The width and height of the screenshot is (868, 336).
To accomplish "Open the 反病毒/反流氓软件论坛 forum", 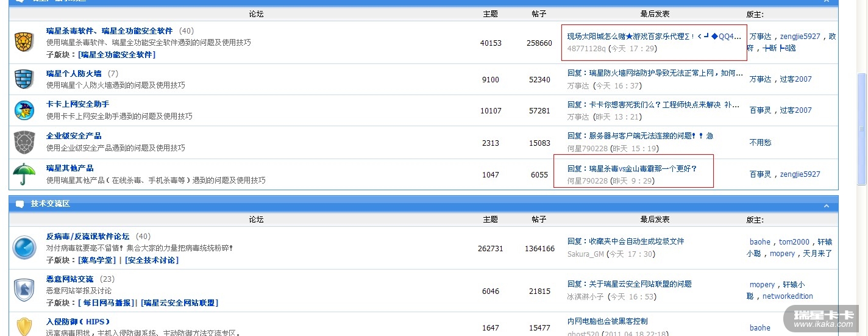I will click(88, 237).
